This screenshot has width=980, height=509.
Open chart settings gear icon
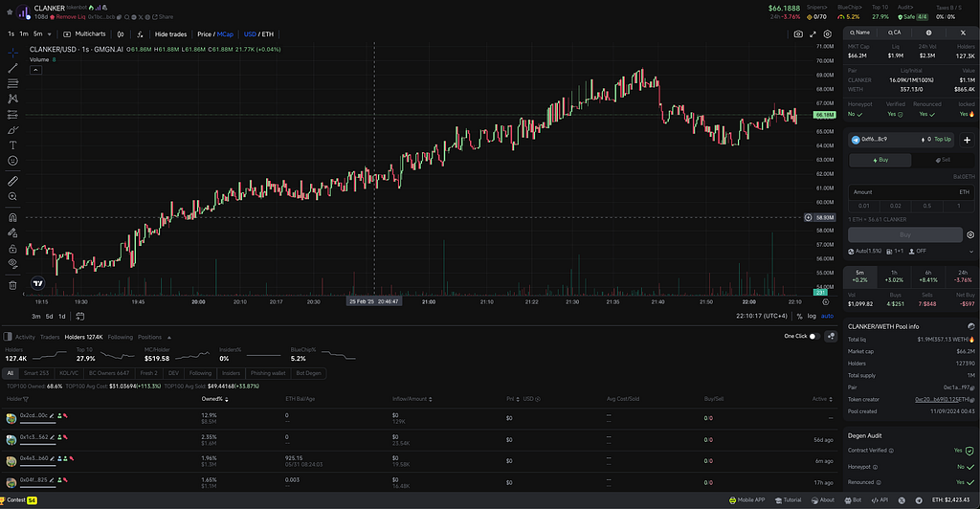coord(828,34)
